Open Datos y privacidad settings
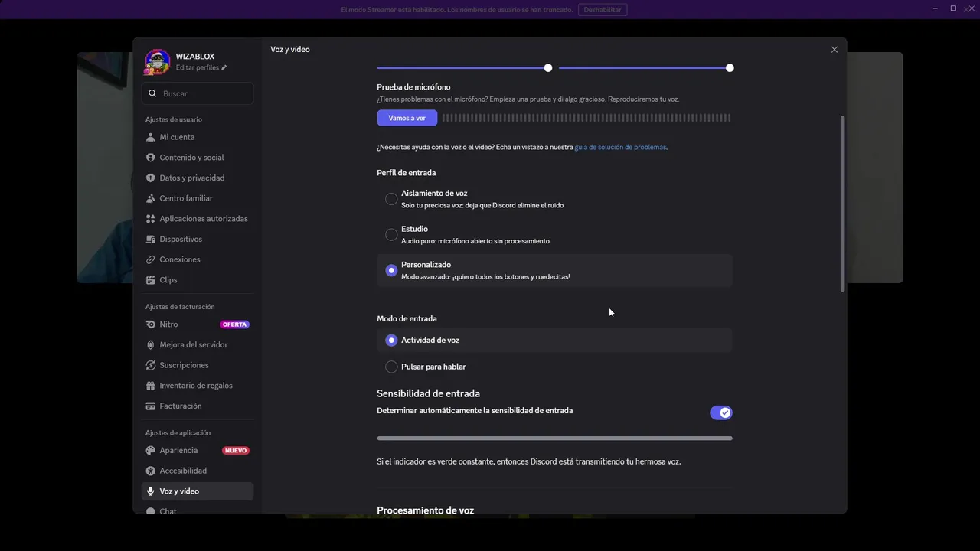Screen dimensions: 980x551 [198, 178]
